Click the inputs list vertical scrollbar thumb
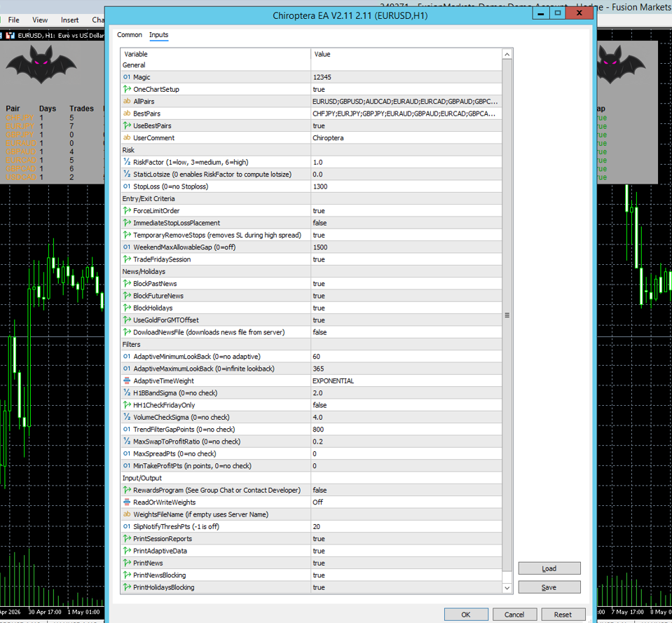Viewport: 672px width, 623px height. tap(507, 315)
